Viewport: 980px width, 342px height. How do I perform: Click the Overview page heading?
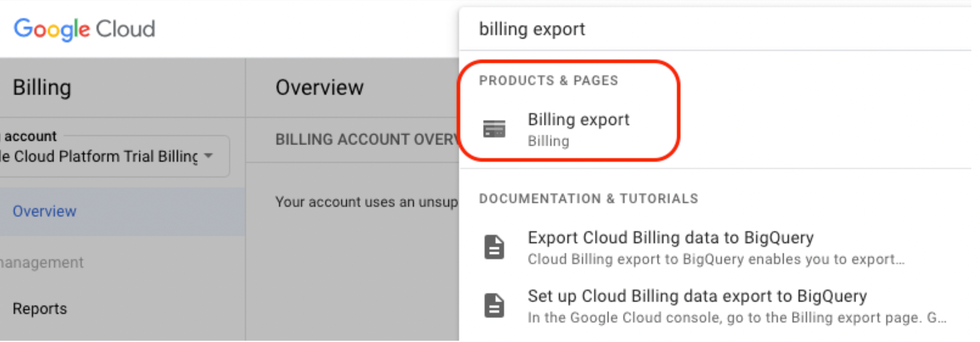point(320,88)
